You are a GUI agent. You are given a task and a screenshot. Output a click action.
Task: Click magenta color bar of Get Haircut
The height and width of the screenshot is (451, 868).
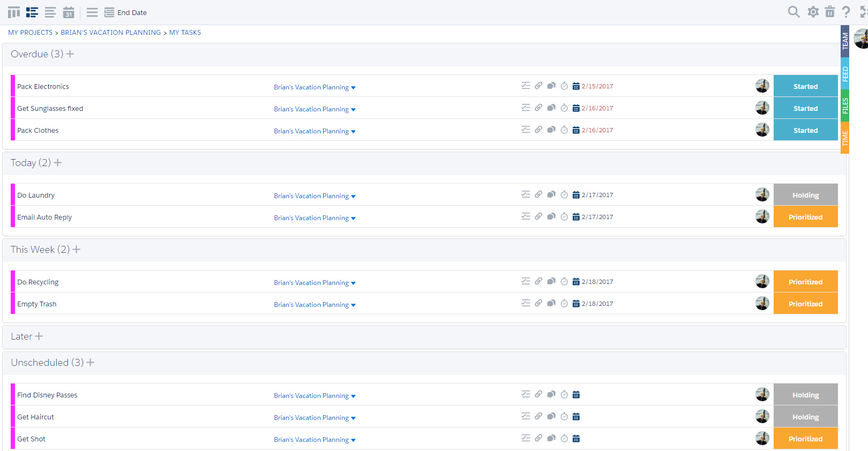tap(13, 416)
